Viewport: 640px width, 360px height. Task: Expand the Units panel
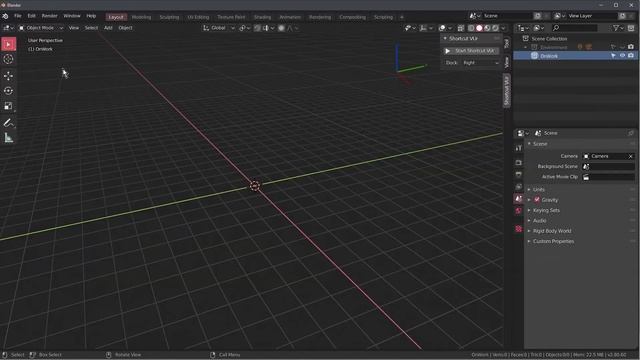click(x=539, y=190)
